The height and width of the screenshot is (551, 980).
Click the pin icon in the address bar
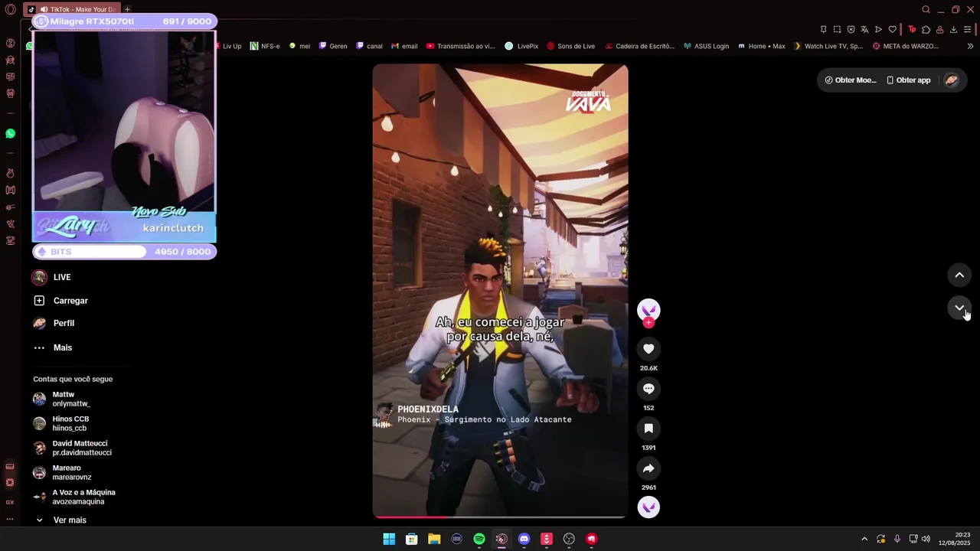point(823,29)
